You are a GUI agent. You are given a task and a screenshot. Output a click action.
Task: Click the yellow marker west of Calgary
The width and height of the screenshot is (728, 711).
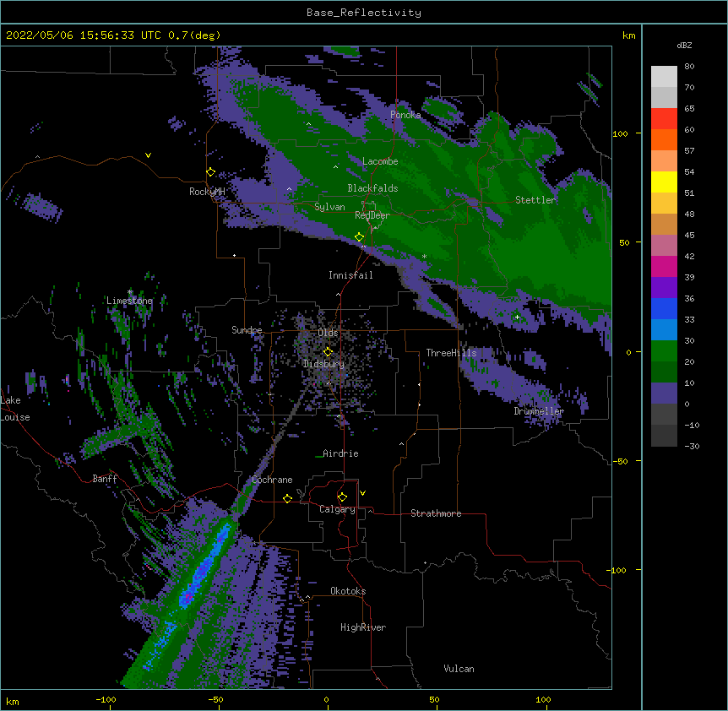tap(287, 498)
